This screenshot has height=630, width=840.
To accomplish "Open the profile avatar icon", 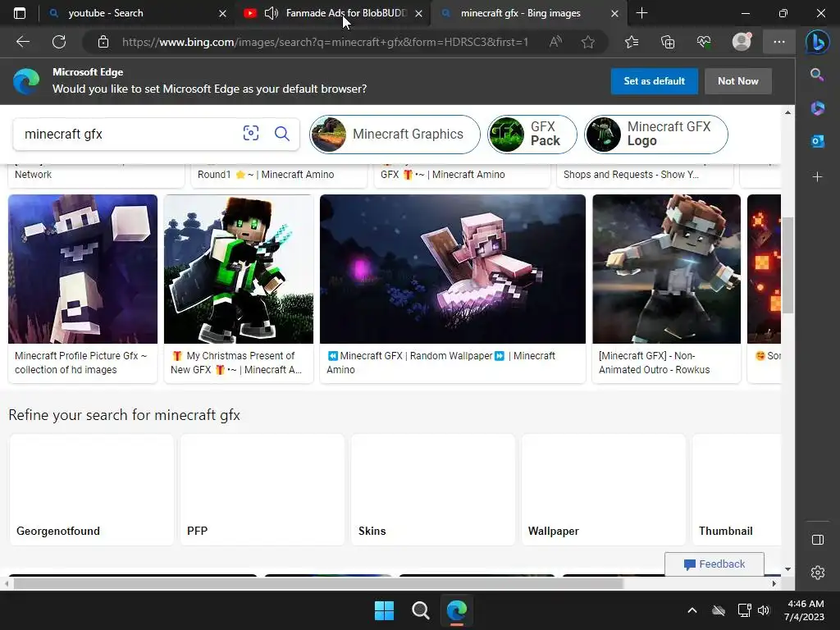I will coord(742,42).
